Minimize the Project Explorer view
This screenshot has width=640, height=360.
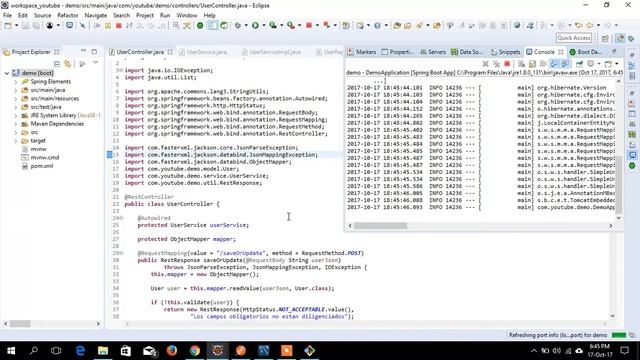pyautogui.click(x=83, y=51)
